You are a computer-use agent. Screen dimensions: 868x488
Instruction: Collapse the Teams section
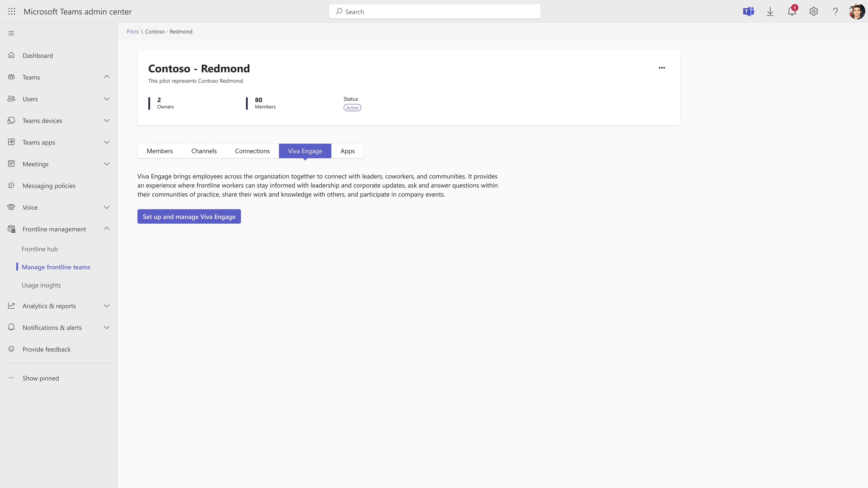click(107, 77)
